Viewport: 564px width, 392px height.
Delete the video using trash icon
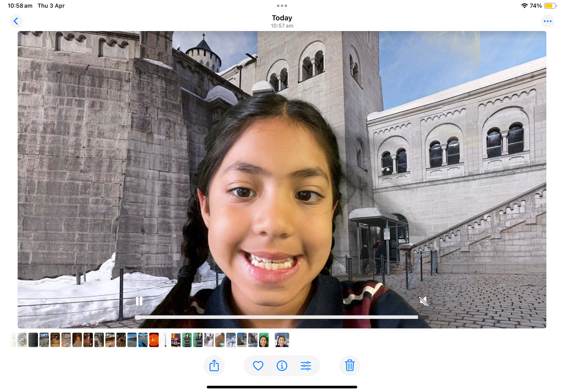pyautogui.click(x=350, y=365)
